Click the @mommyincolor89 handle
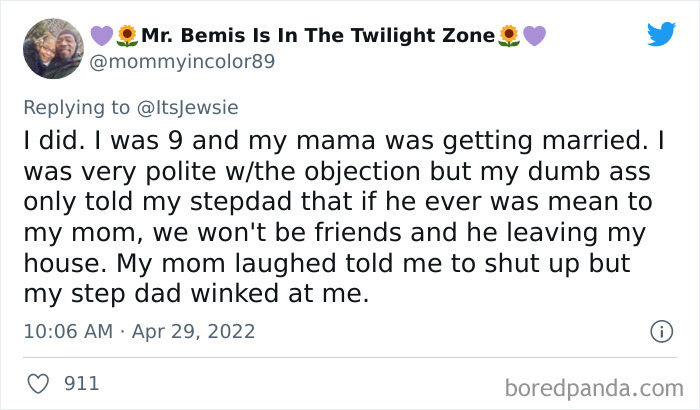700x410 pixels. click(183, 62)
